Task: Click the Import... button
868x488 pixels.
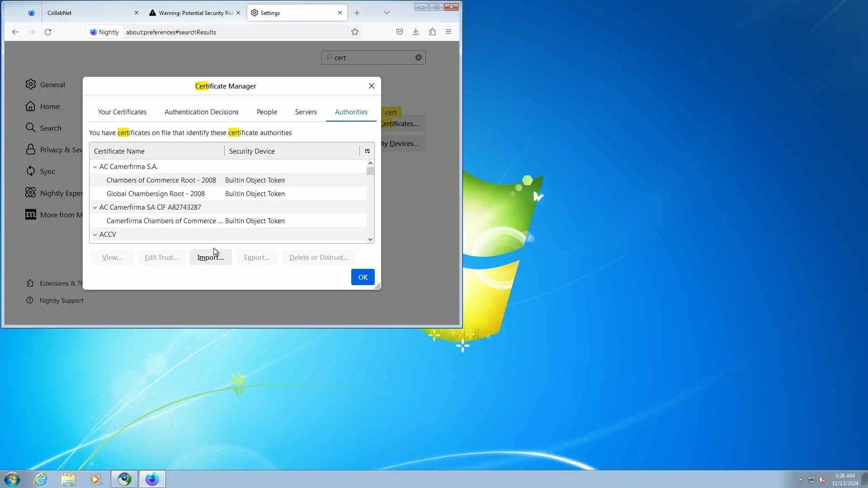Action: [x=210, y=257]
